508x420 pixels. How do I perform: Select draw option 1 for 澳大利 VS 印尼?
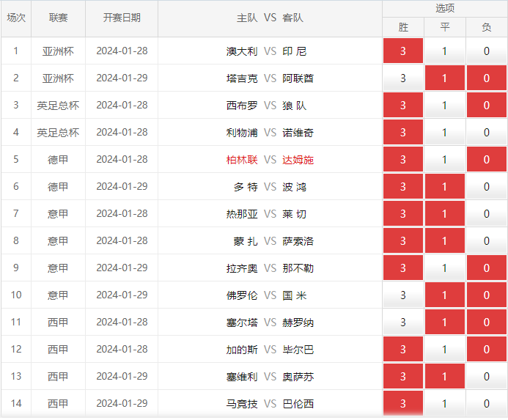click(444, 51)
